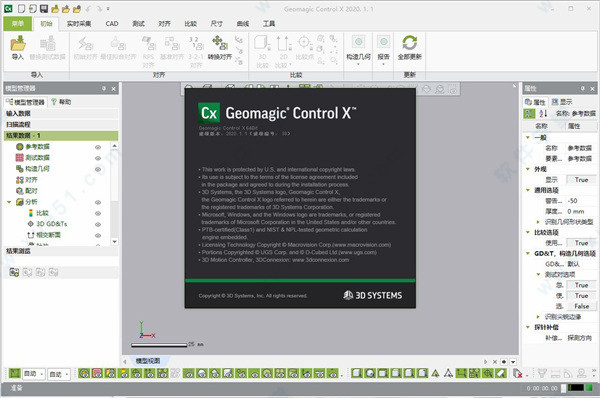Image resolution: width=600 pixels, height=398 pixels.
Task: Click the Undo arrow in quick access bar
Action: pos(88,8)
